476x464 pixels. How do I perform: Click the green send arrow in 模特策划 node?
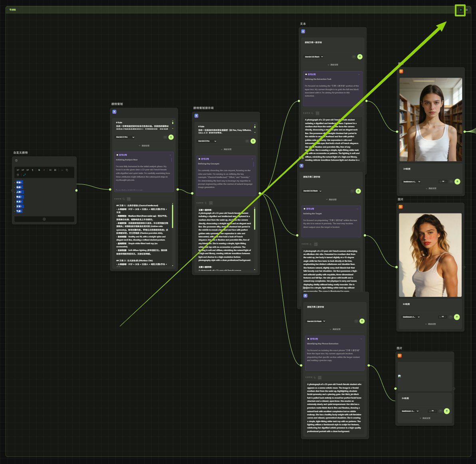171,137
